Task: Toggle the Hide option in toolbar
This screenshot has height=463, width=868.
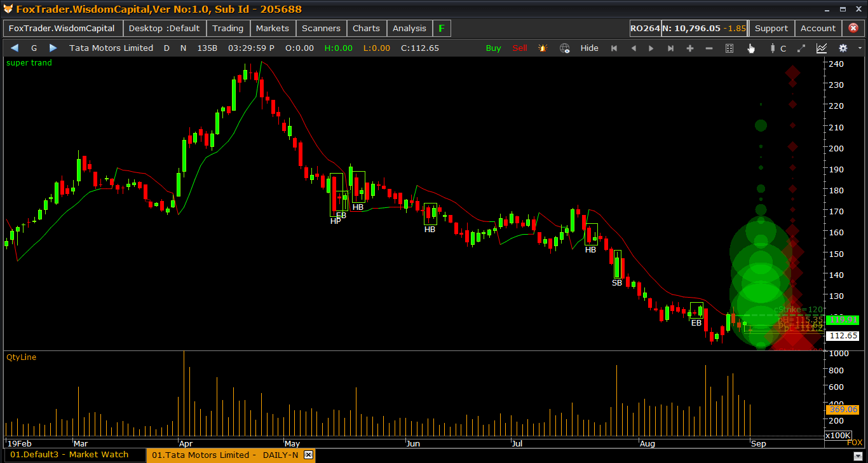Action: pos(589,48)
